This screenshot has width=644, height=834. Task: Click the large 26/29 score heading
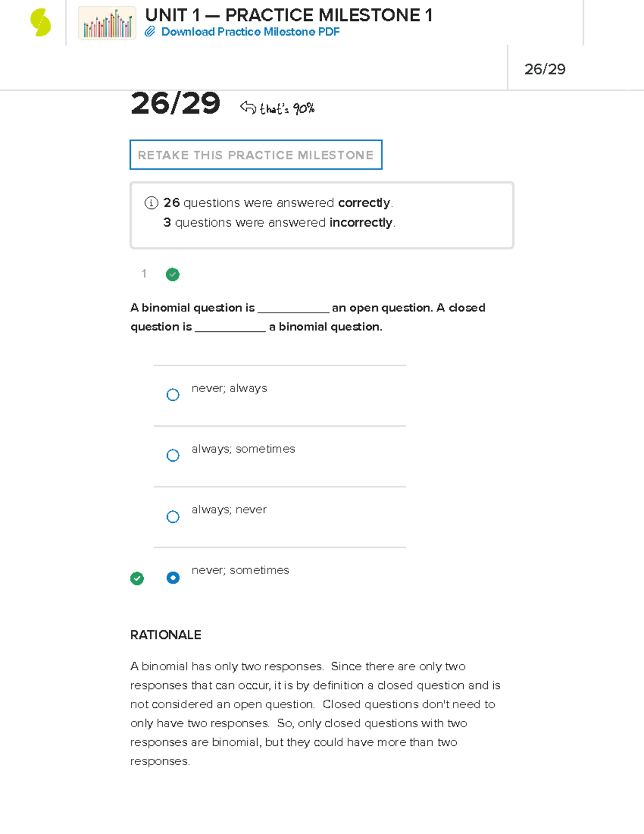[x=175, y=103]
